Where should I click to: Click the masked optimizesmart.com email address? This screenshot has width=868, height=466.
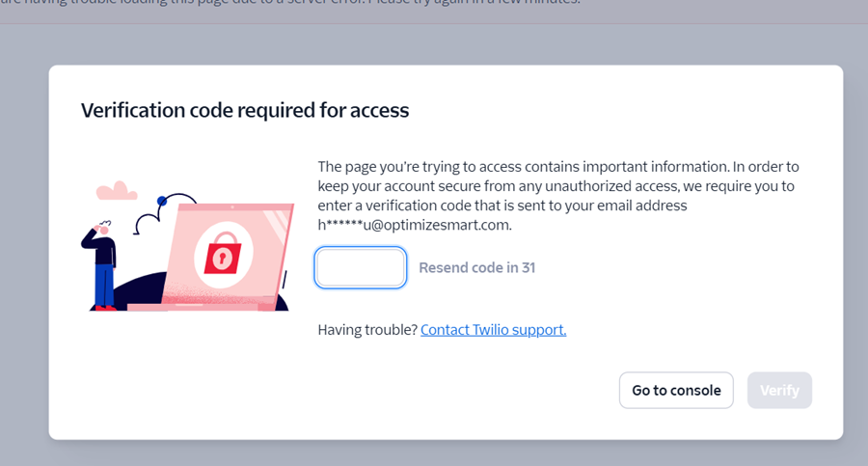pyautogui.click(x=415, y=225)
